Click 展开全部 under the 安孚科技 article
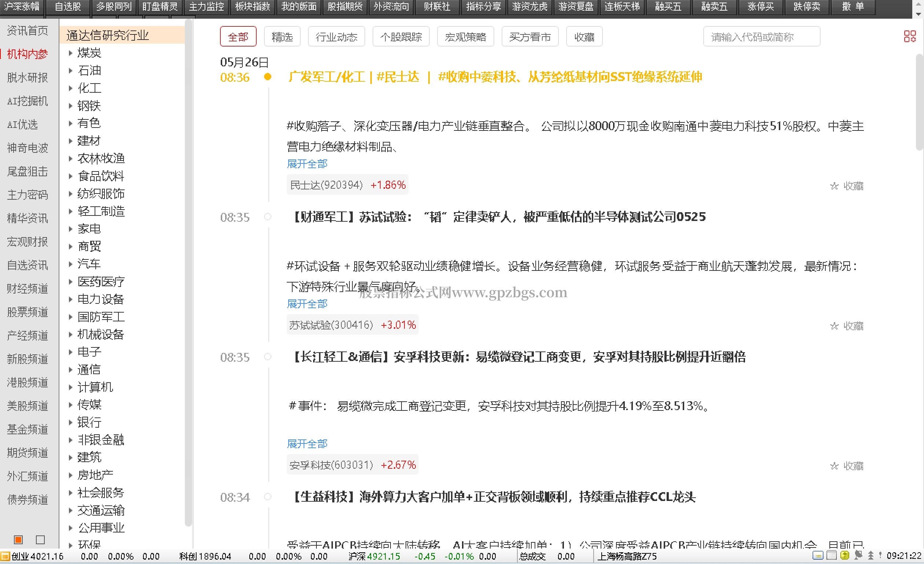 point(307,444)
